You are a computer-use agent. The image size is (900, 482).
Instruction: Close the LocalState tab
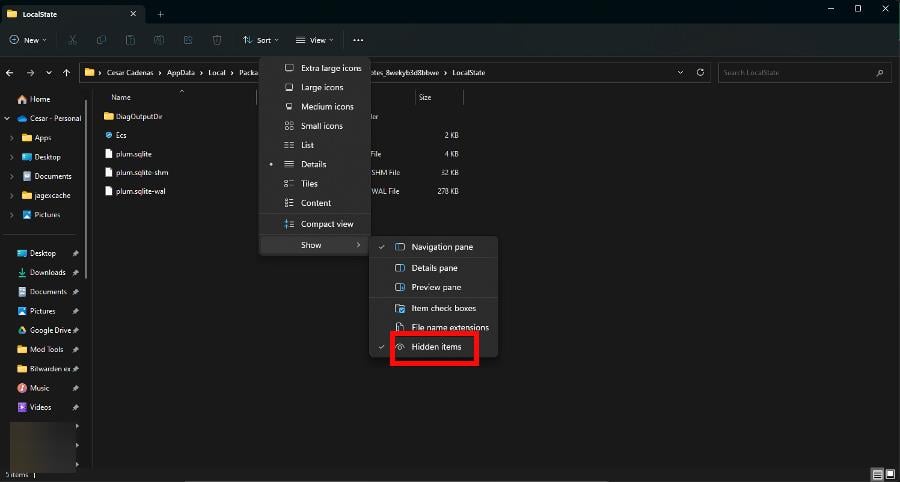coord(135,14)
